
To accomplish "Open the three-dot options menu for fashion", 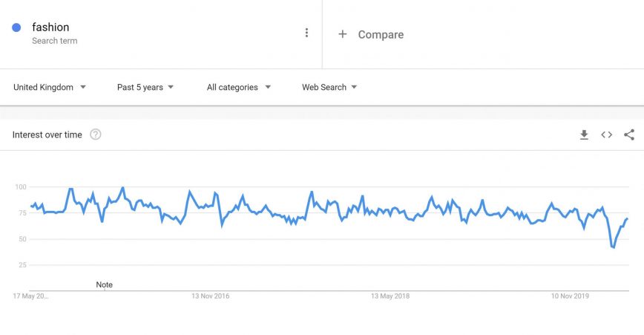I will pyautogui.click(x=306, y=33).
